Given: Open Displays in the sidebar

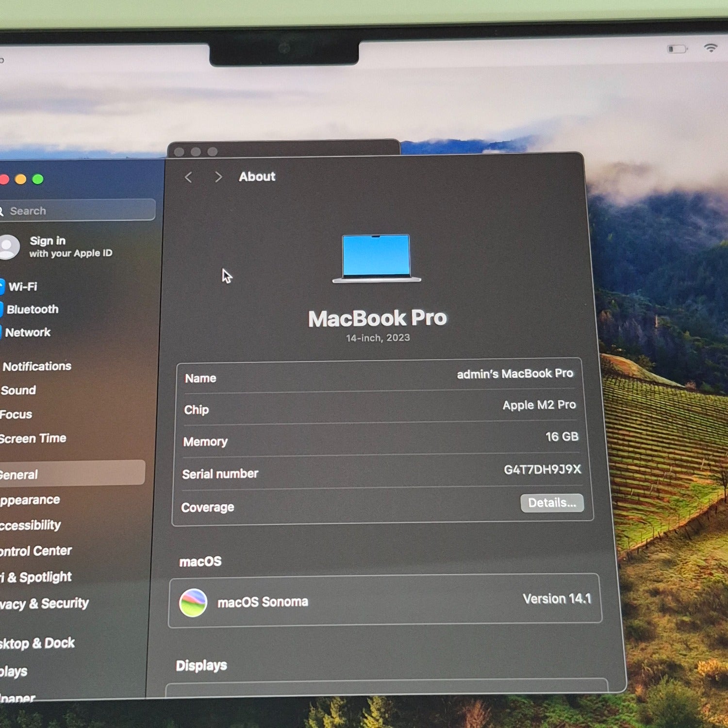Looking at the screenshot, I should coord(14,672).
